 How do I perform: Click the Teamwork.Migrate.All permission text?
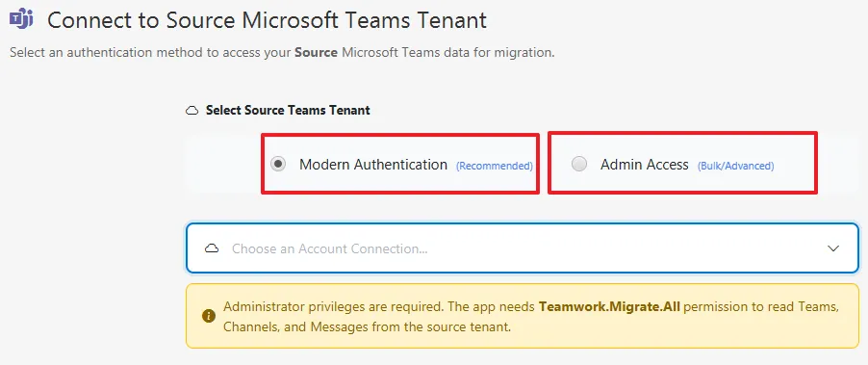pyautogui.click(x=609, y=307)
